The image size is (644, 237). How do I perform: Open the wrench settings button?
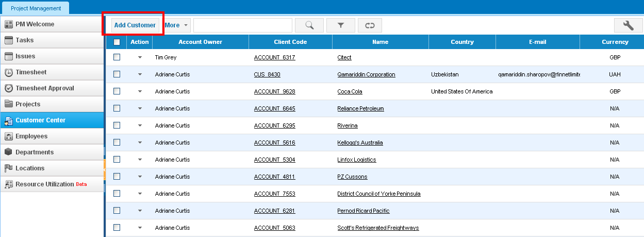click(x=628, y=25)
